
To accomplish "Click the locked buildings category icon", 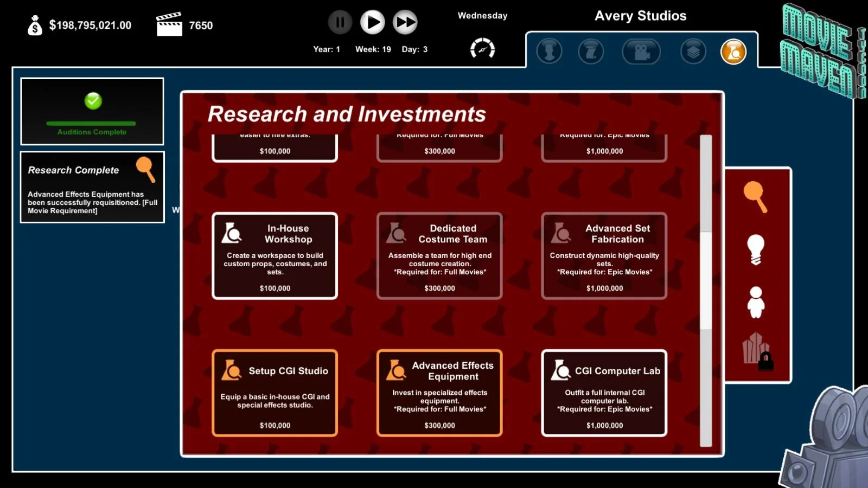I will (x=757, y=350).
